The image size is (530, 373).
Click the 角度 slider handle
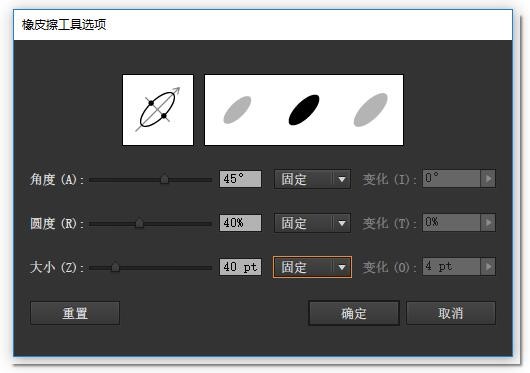click(165, 179)
